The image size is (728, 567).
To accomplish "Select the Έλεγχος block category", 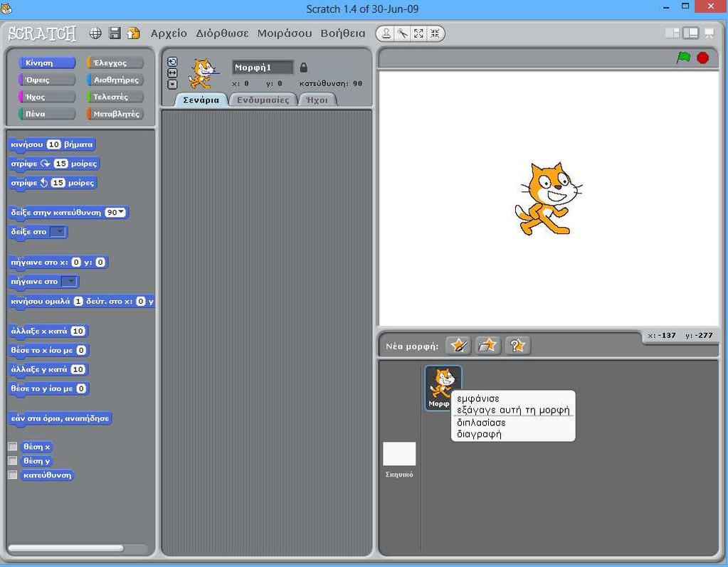I will tap(115, 63).
